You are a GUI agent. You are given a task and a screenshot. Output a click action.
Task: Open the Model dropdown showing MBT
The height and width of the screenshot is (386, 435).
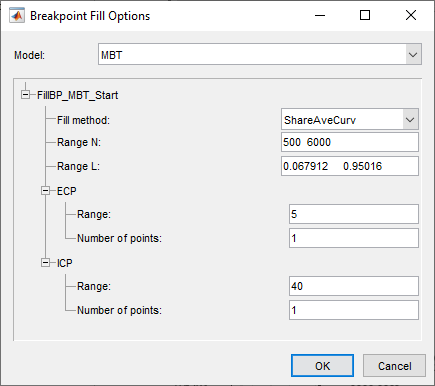tap(260, 54)
